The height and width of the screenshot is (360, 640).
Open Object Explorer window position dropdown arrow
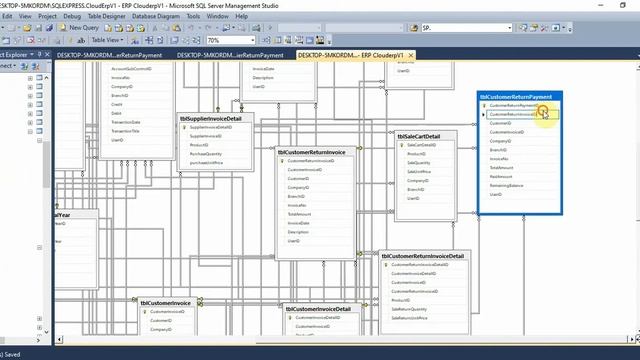(32, 54)
